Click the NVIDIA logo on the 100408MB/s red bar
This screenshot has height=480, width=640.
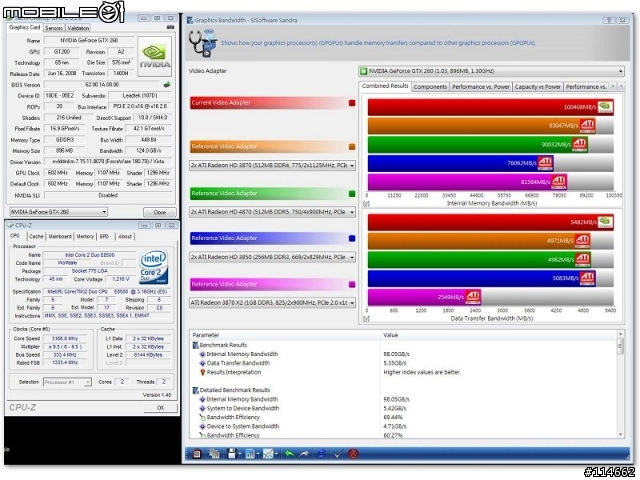coord(605,107)
